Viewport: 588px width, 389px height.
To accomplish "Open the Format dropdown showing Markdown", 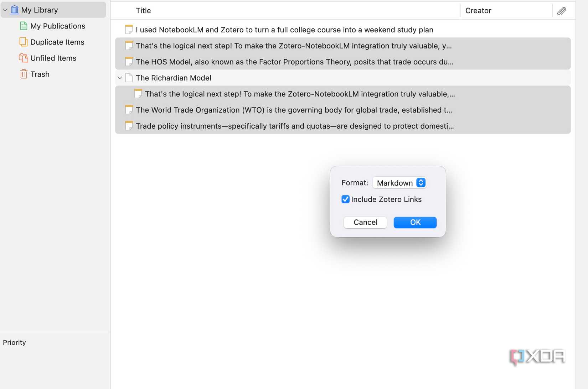I will tap(399, 182).
